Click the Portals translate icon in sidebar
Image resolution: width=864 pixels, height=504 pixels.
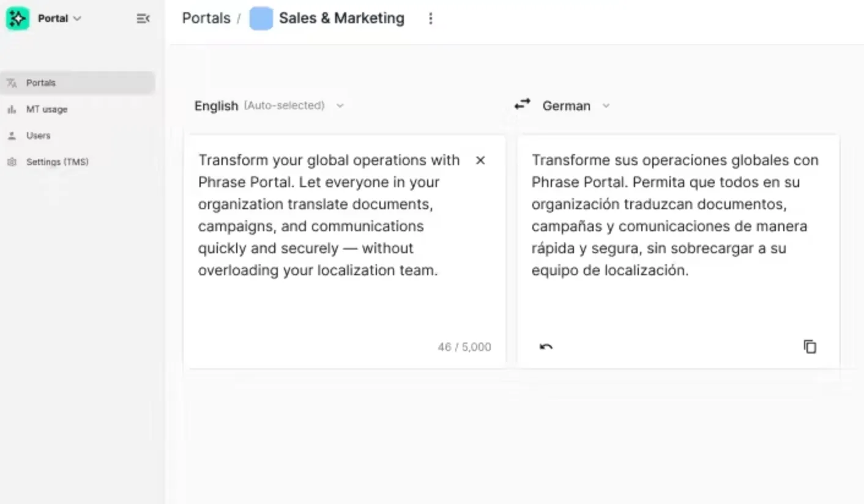12,83
